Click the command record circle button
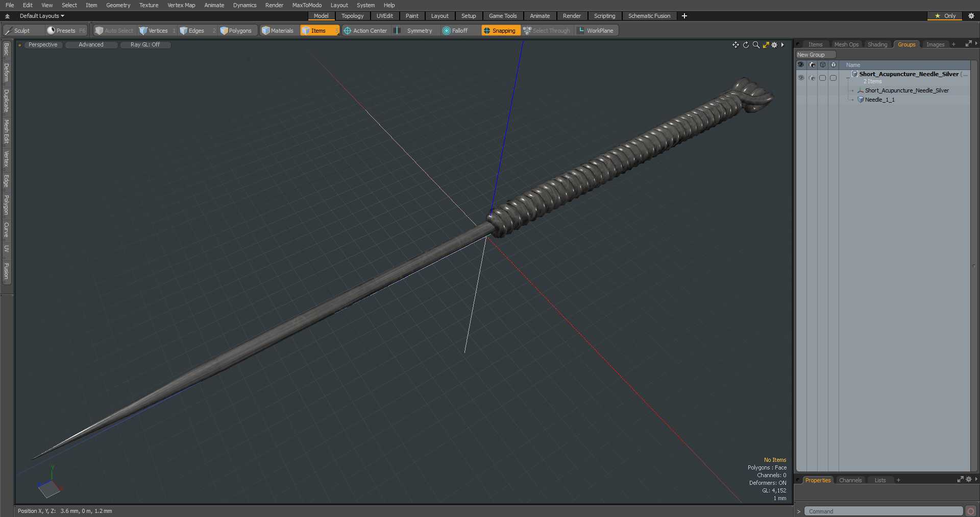The width and height of the screenshot is (980, 517). pyautogui.click(x=971, y=511)
